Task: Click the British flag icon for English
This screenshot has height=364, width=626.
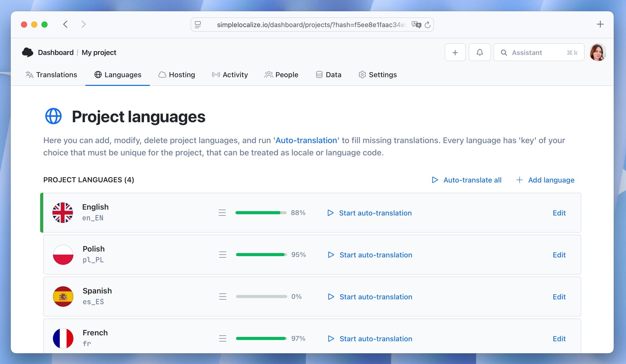Action: 63,212
